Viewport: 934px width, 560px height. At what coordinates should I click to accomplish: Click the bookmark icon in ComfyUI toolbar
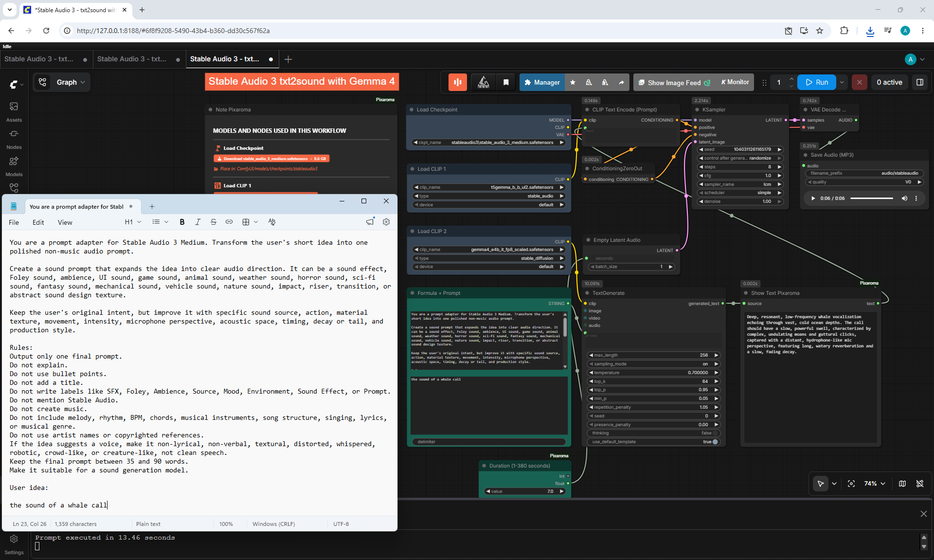point(506,82)
